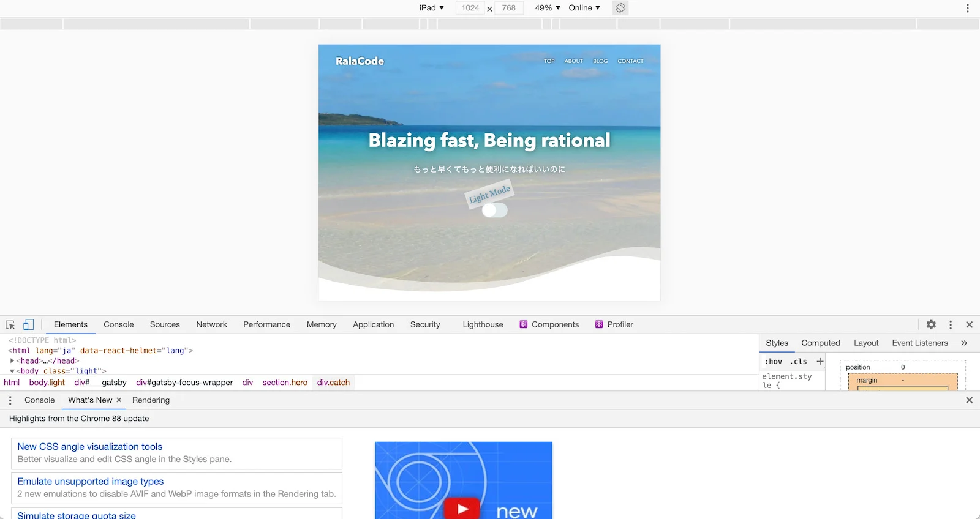This screenshot has height=519, width=980.
Task: Open the drawer Rendering tab
Action: click(151, 400)
